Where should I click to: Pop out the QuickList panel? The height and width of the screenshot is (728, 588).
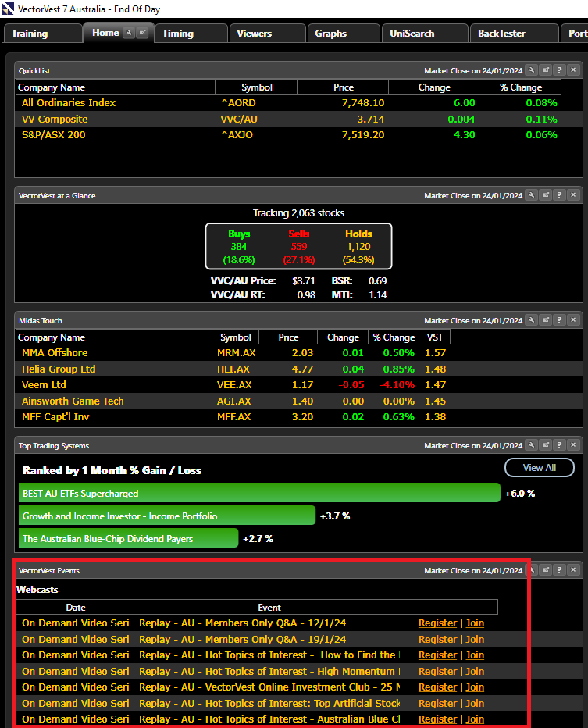(x=546, y=70)
